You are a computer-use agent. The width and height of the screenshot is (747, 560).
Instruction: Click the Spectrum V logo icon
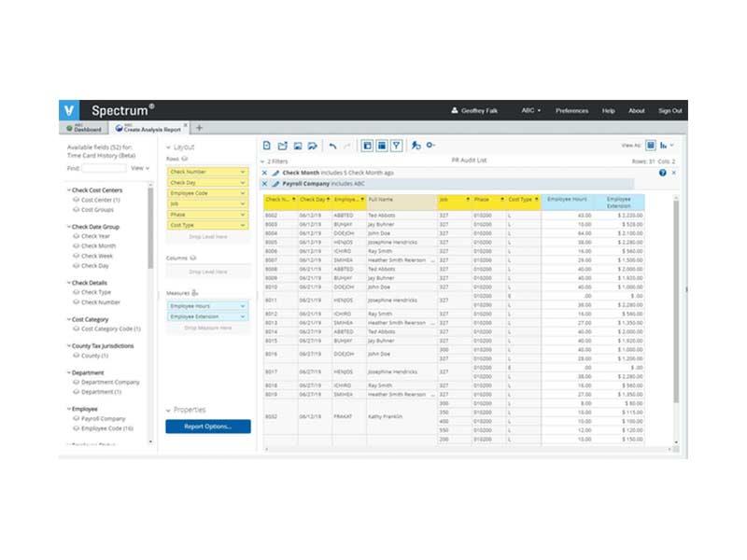tap(69, 110)
